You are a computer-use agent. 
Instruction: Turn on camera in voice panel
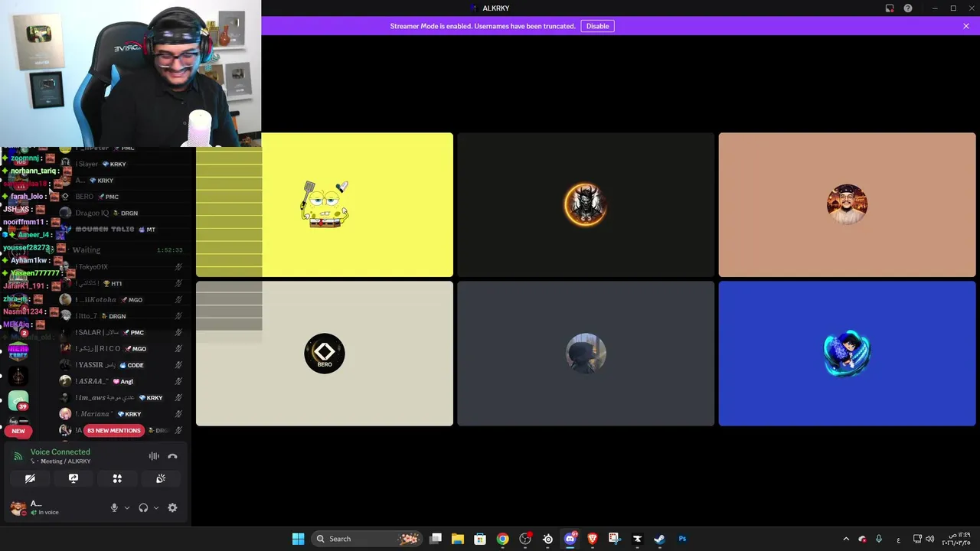click(x=30, y=478)
